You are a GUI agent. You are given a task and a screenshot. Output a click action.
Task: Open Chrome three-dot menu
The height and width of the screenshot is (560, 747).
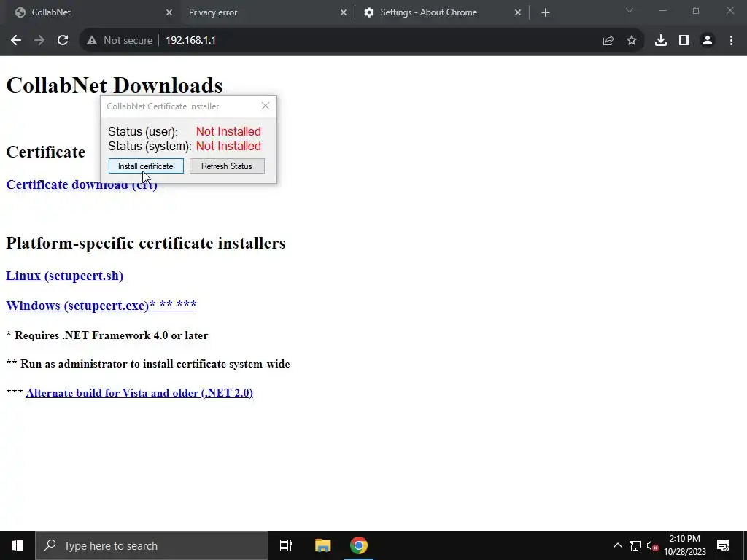[731, 41]
